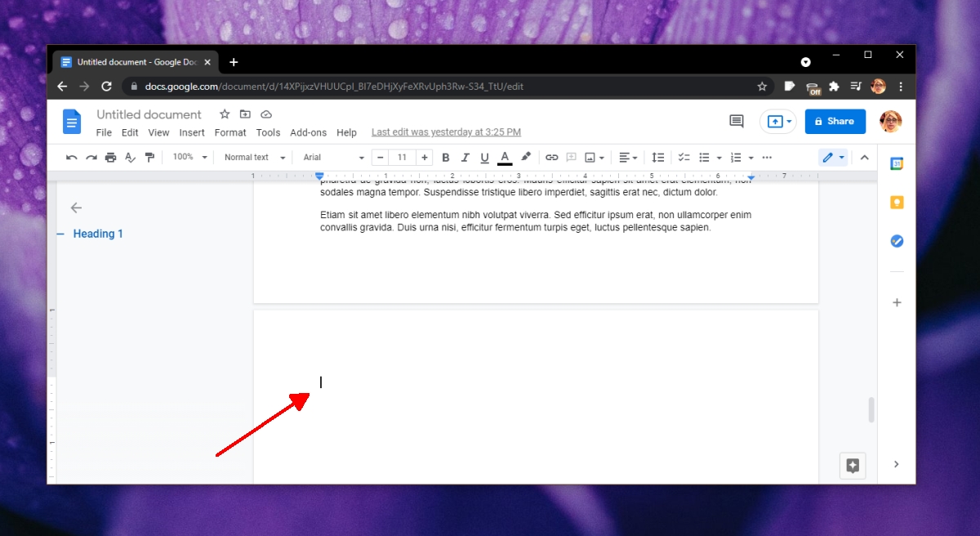The image size is (980, 536).
Task: Open the highlight color tool
Action: [x=526, y=157]
